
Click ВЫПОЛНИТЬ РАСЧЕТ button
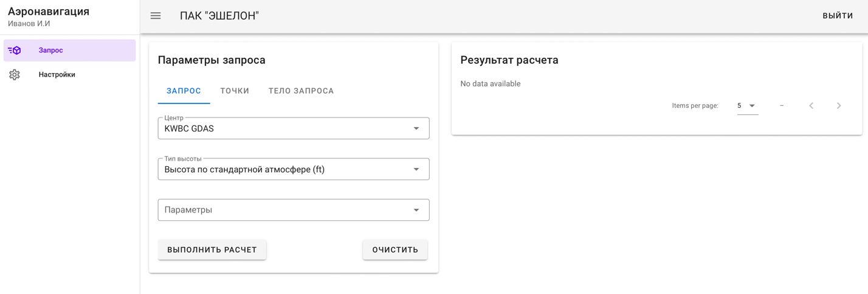pyautogui.click(x=212, y=250)
